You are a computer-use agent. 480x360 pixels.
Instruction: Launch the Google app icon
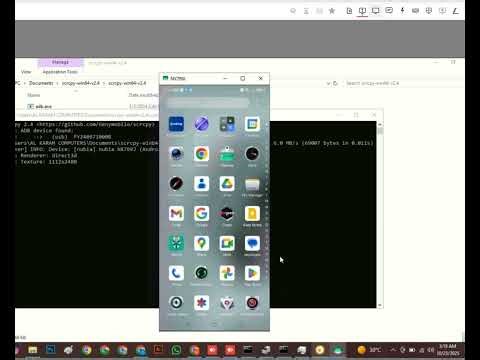click(201, 213)
